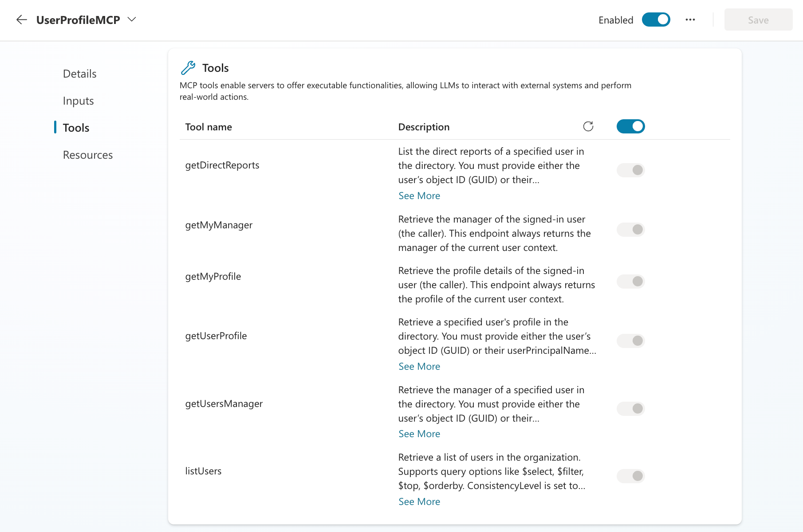Enable the listUsers tool
Image resolution: width=803 pixels, height=532 pixels.
point(630,476)
